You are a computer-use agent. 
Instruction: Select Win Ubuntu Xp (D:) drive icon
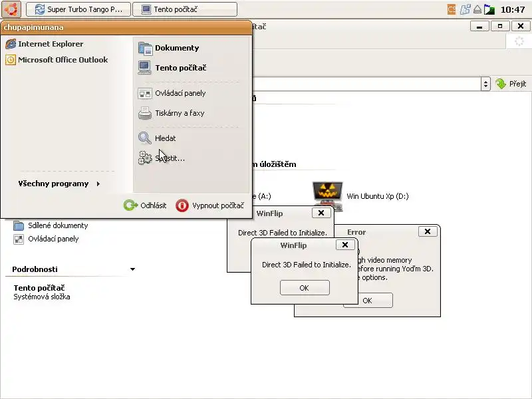pos(327,196)
